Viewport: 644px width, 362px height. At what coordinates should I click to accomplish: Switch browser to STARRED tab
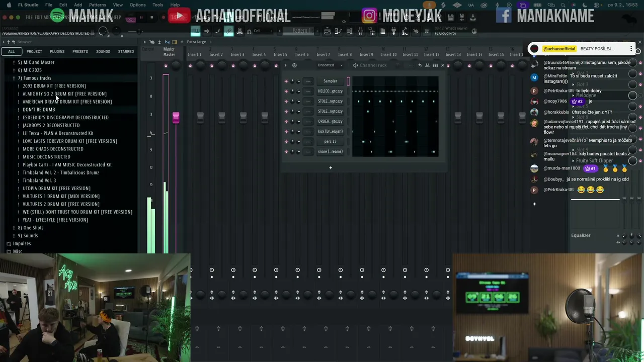126,51
